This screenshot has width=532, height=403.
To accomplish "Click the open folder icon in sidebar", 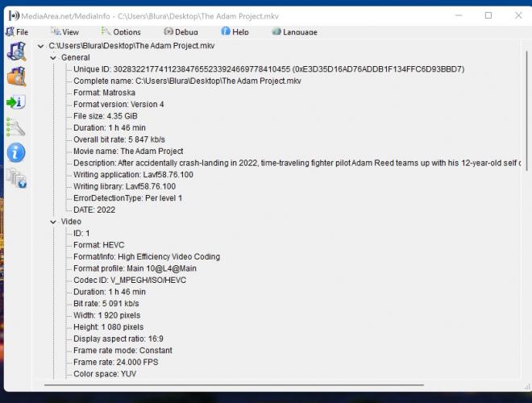I will coord(16,77).
